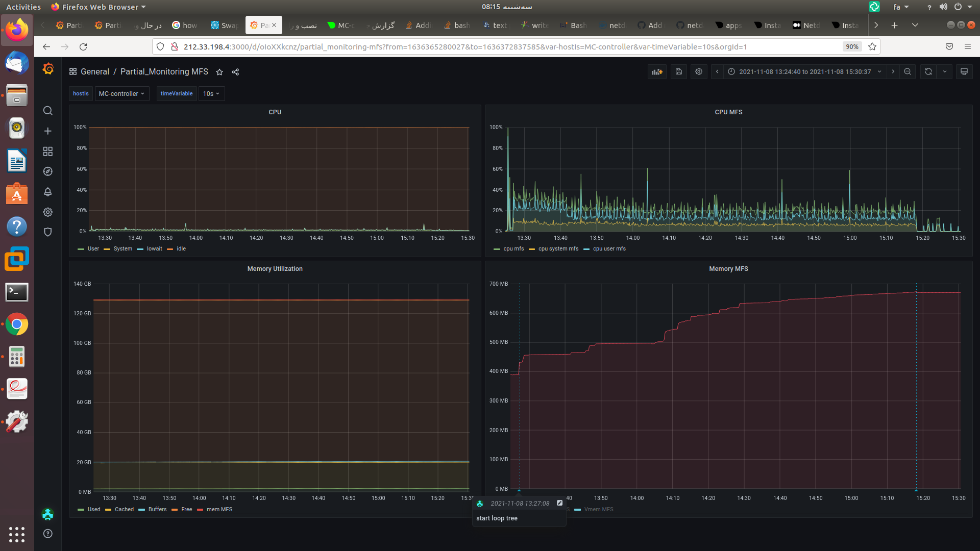Open dashboard settings gear icon

pos(699,72)
